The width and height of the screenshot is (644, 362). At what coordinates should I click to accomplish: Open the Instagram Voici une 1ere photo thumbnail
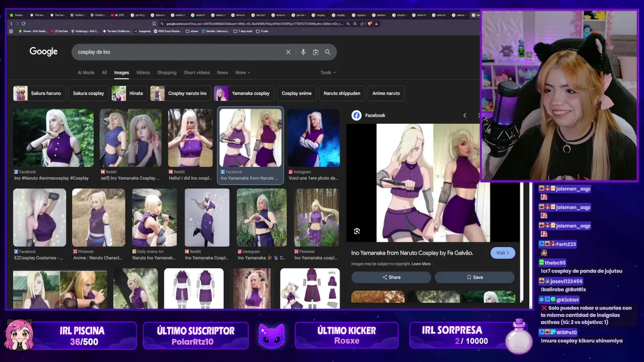313,138
